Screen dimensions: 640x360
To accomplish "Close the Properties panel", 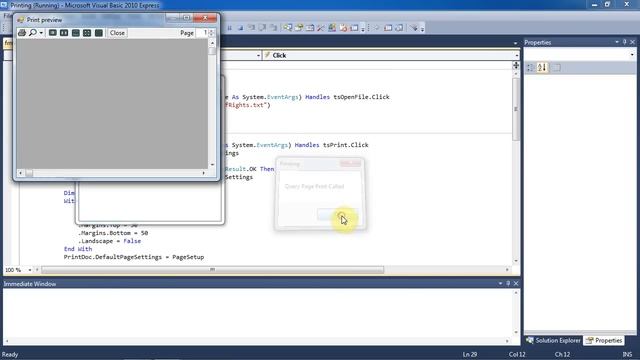I will [x=633, y=42].
